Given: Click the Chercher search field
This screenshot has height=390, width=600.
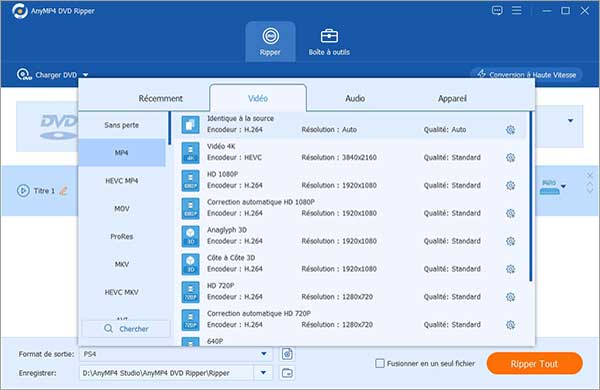Looking at the screenshot, I should point(126,329).
